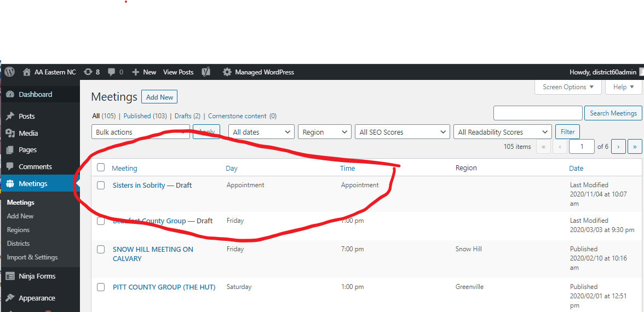The image size is (644, 312).
Task: Click the Ninja Forms icon
Action: 10,276
